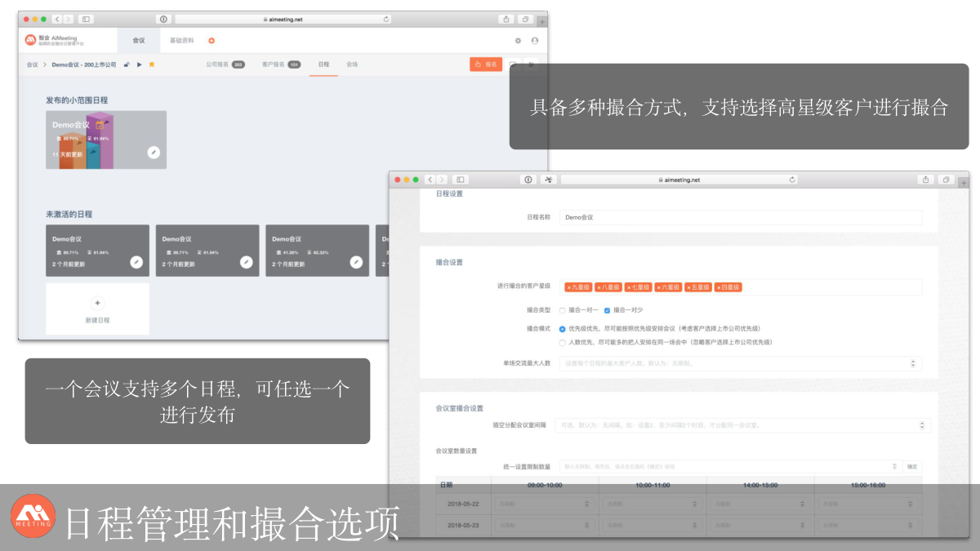
Task: Click the orange bookmark icon in breadcrumb
Action: coord(152,64)
